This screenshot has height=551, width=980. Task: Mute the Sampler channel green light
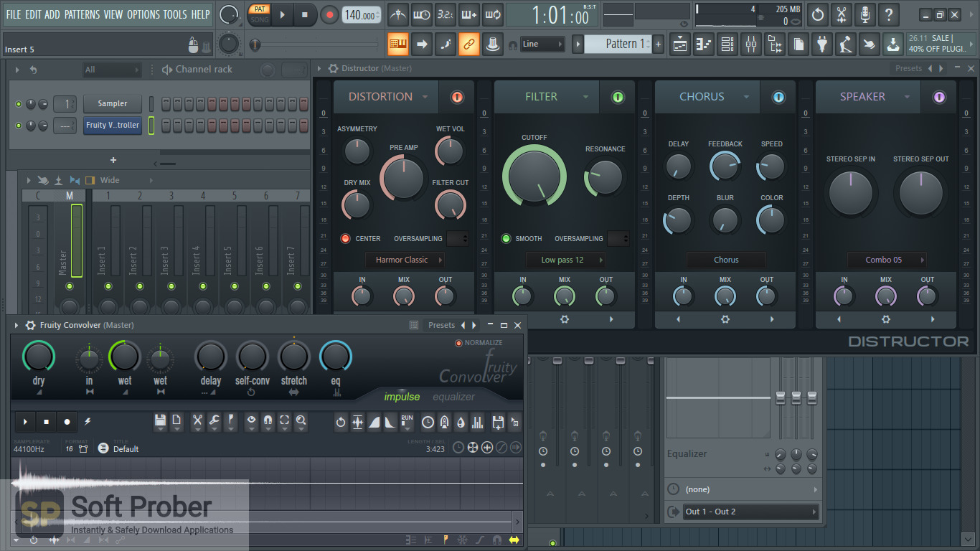pyautogui.click(x=19, y=104)
